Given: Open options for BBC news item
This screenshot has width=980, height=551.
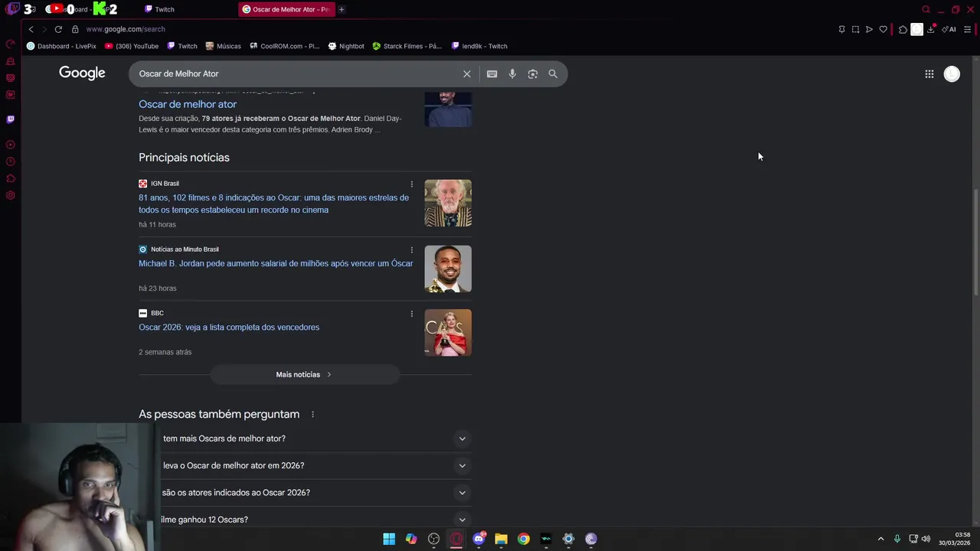Looking at the screenshot, I should click(411, 313).
